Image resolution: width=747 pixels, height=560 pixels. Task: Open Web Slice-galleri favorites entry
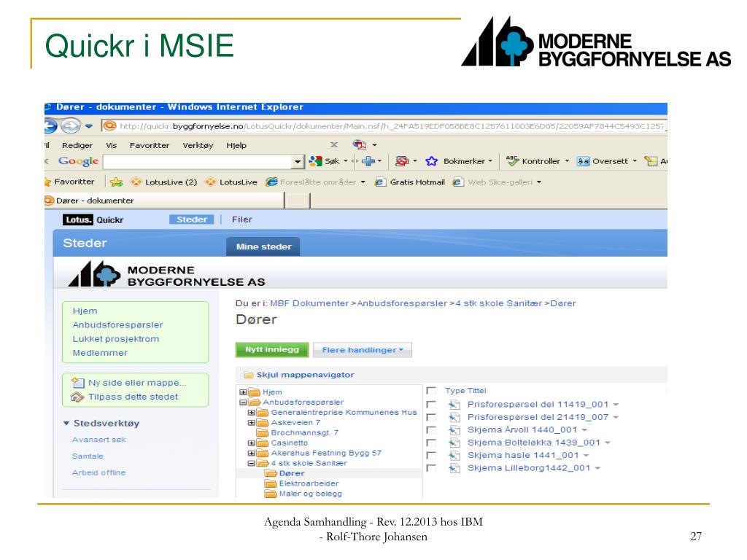click(497, 182)
